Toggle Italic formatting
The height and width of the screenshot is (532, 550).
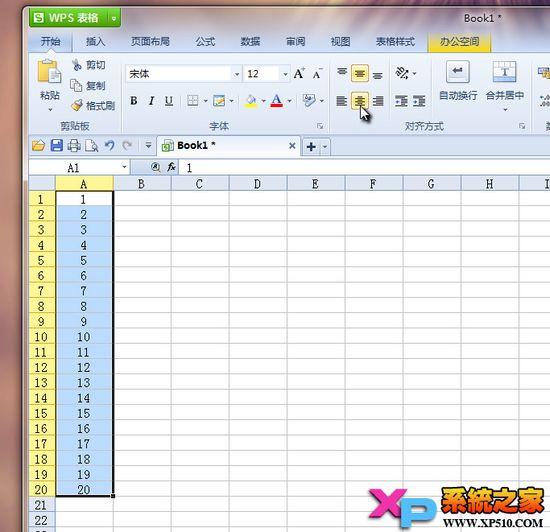(x=151, y=101)
